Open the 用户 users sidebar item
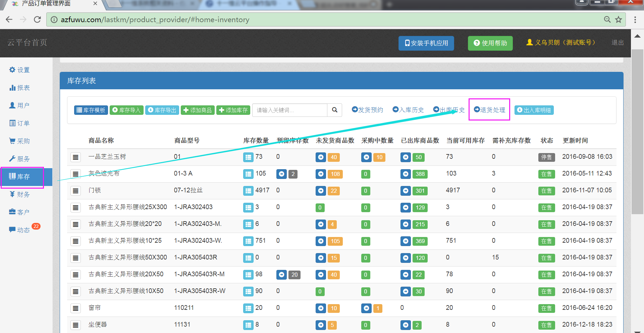644x333 pixels. click(19, 105)
